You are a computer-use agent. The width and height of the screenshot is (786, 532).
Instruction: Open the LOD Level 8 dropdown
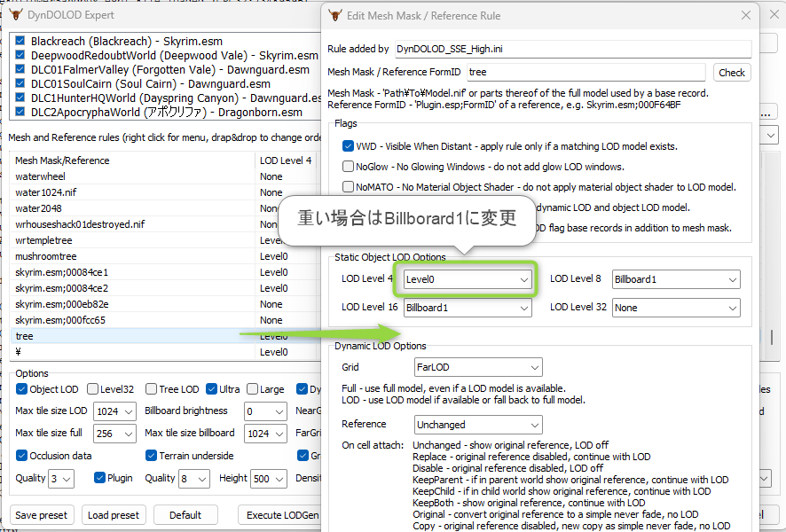tap(675, 279)
